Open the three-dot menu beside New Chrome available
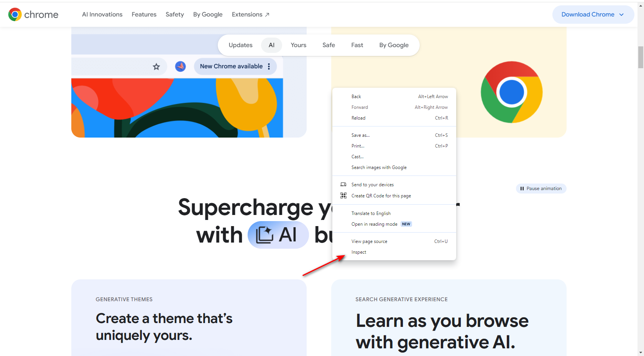644x356 pixels. click(269, 66)
